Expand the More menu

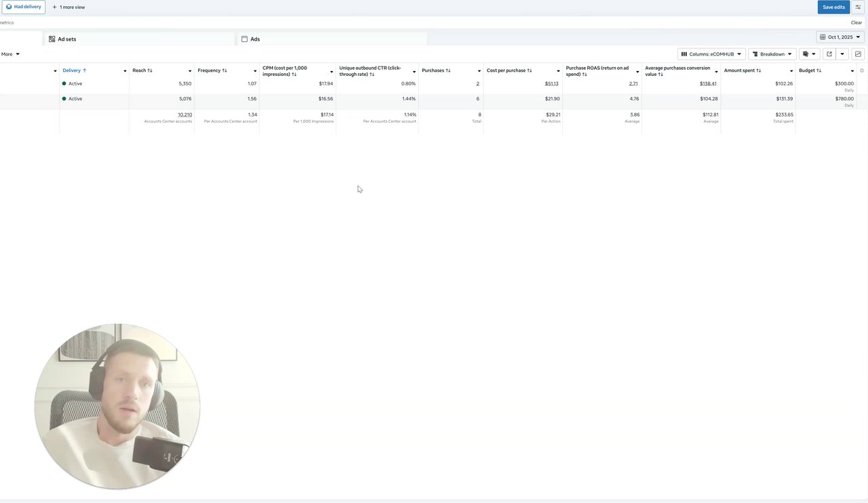tap(10, 54)
